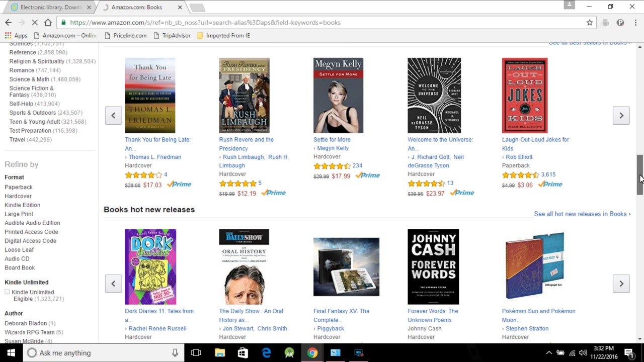Show previous hot new releases carousel arrow

click(x=113, y=284)
